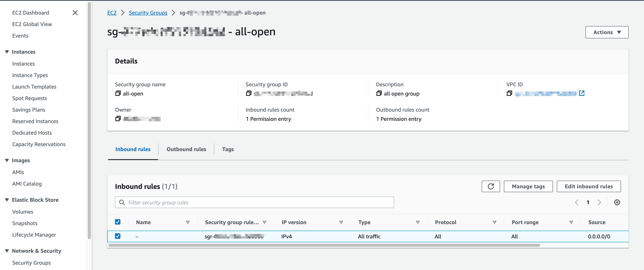Go to the Security Groups breadcrumb link

pyautogui.click(x=148, y=13)
